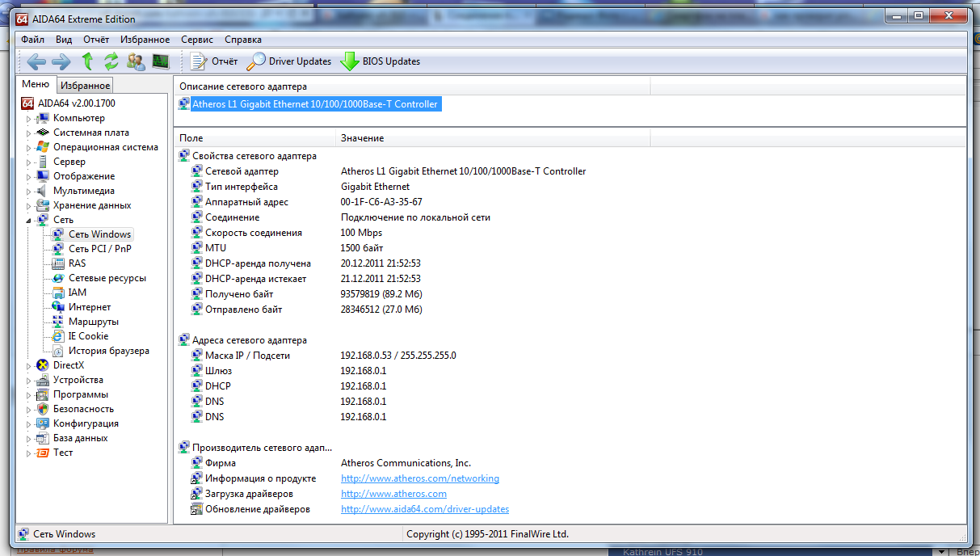The image size is (980, 556).
Task: Click the Маршруты icon in the tree
Action: tap(58, 322)
